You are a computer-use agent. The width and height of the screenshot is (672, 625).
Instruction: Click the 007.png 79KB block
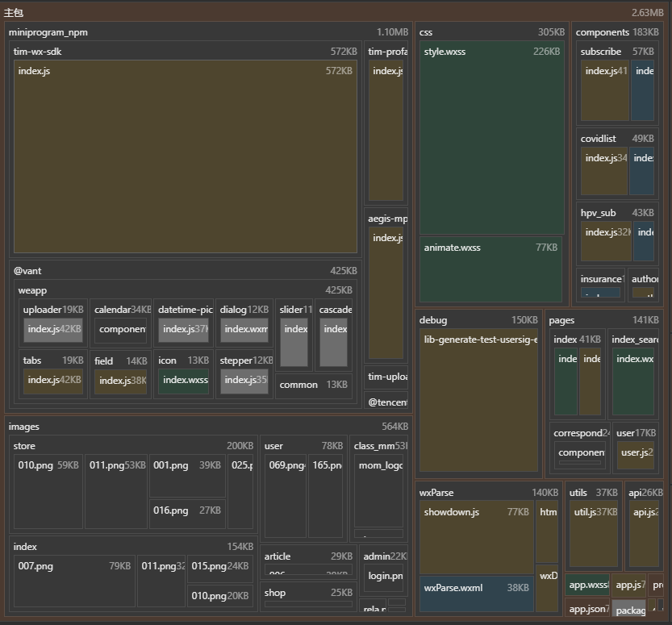(x=74, y=581)
